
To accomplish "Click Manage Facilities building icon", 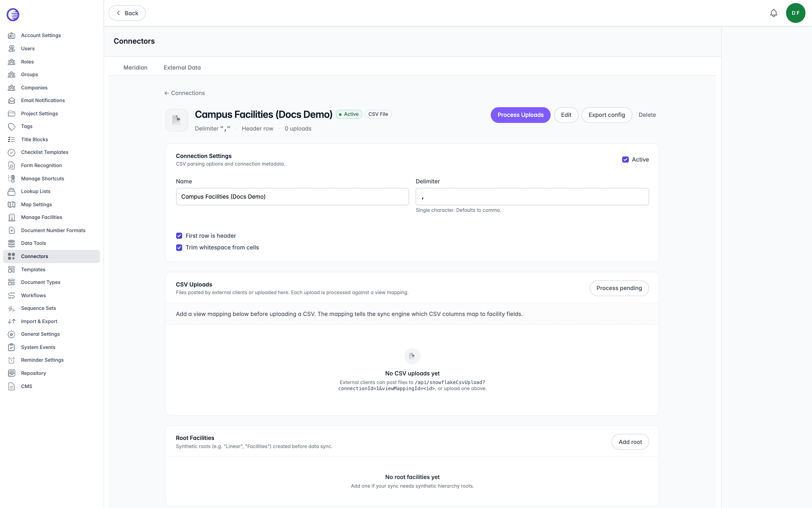I will (12, 217).
